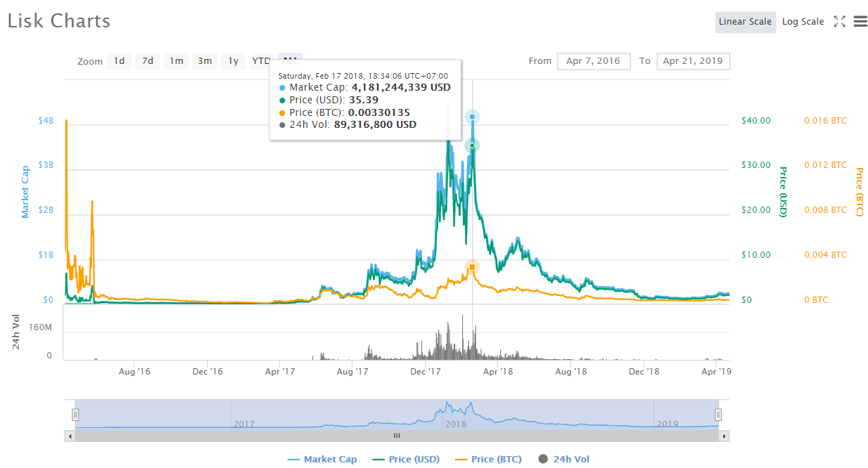This screenshot has height=468, width=868.
Task: Grab the navigator left range handle
Action: tap(75, 415)
